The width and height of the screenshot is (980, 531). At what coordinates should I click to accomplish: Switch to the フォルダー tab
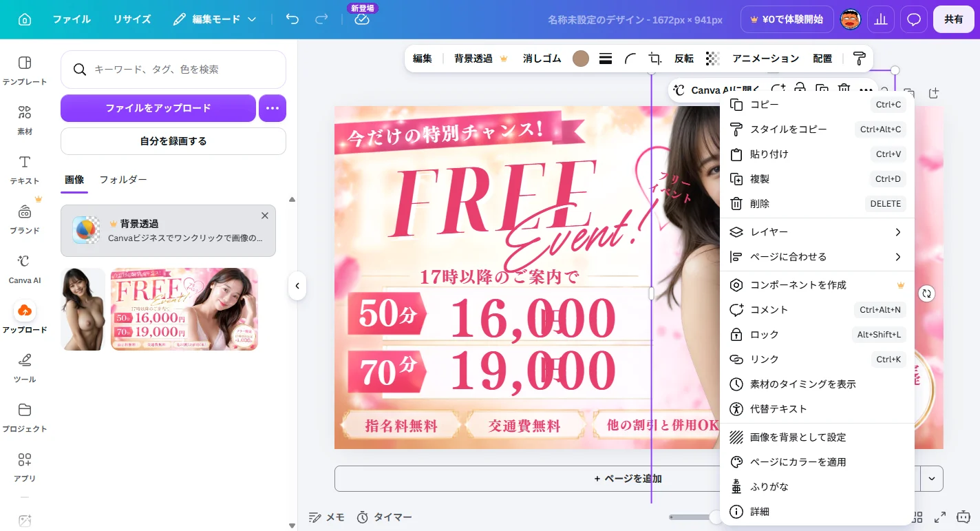(x=123, y=180)
